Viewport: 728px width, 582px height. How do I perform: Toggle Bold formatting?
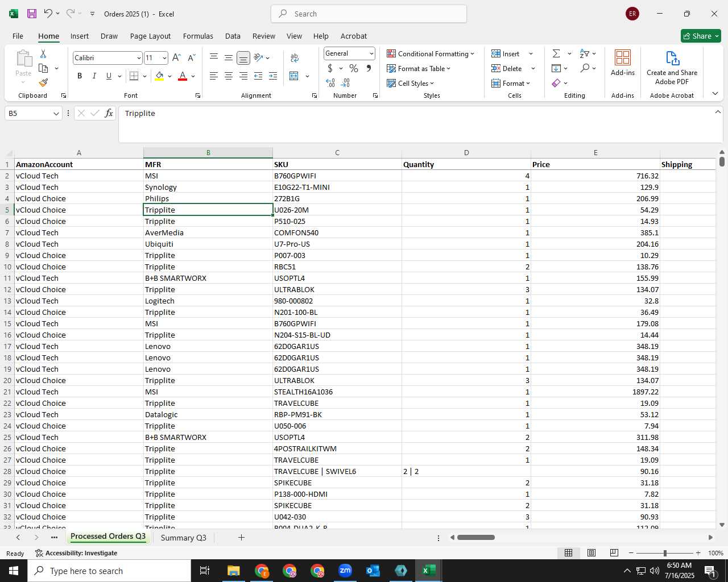pyautogui.click(x=80, y=76)
